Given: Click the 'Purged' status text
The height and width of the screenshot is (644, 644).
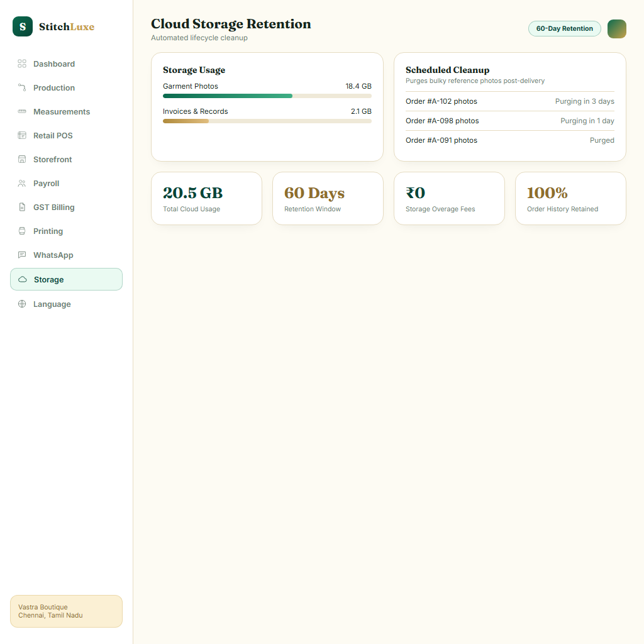Looking at the screenshot, I should pos(602,140).
